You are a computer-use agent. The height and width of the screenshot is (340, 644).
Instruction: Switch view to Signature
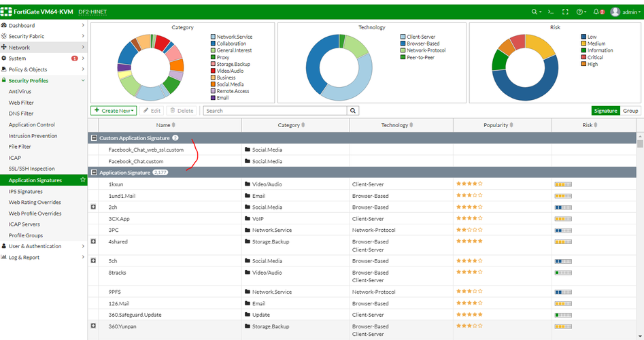click(605, 111)
